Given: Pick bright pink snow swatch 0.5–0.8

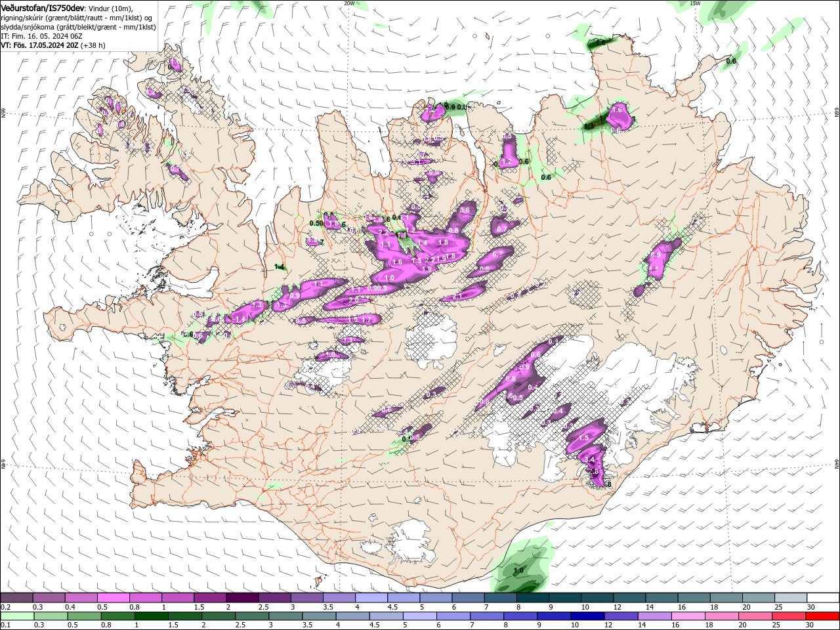Looking at the screenshot, I should pos(113,598).
